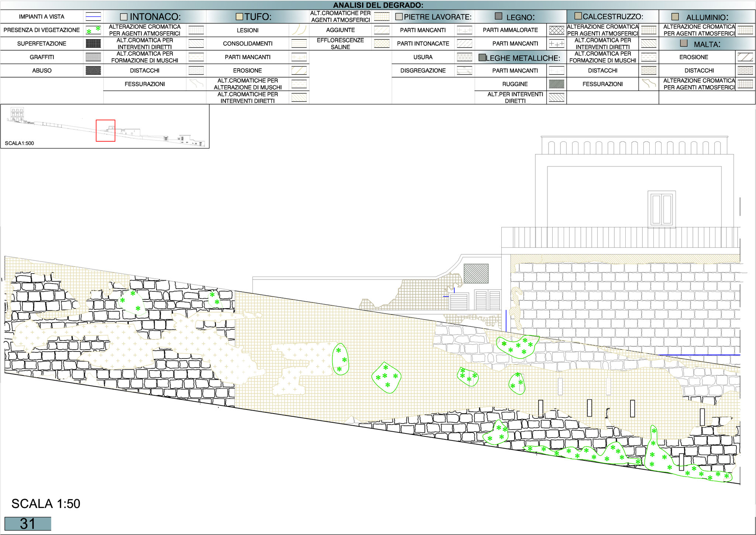756x535 pixels.
Task: Click the Impianti a Vista blue line symbol
Action: click(x=93, y=17)
